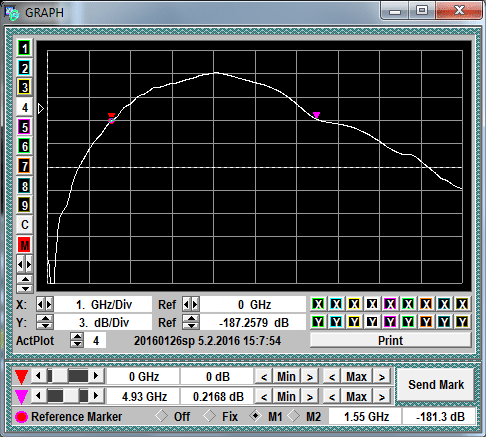Click next-max arrow on magenta marker row
Screen dimensions: 486x437
pyautogui.click(x=382, y=397)
